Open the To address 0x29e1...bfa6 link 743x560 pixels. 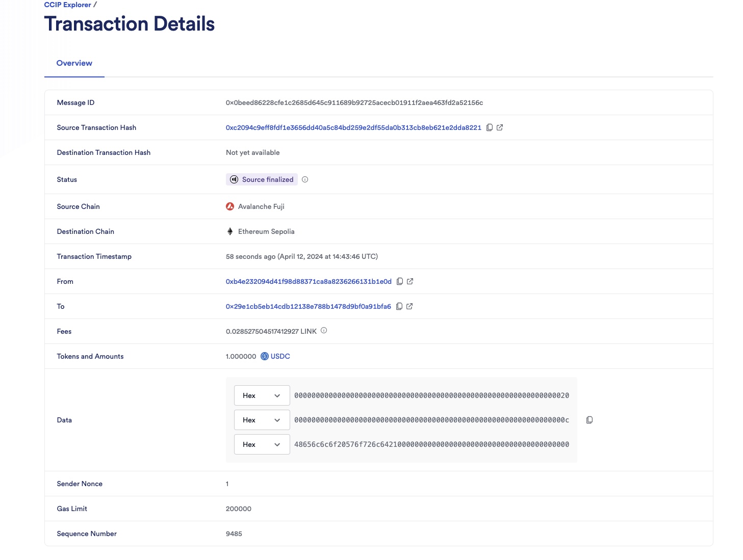tap(309, 306)
